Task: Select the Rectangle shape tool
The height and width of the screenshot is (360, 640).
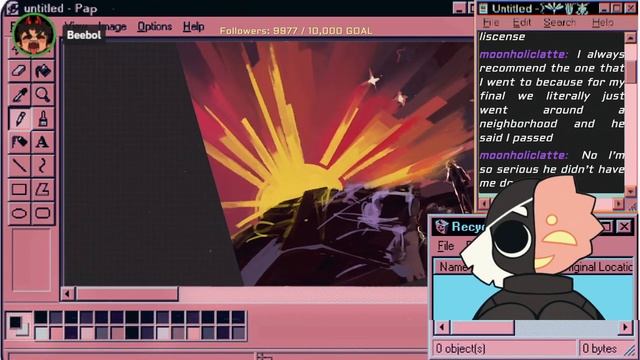Action: (19, 189)
